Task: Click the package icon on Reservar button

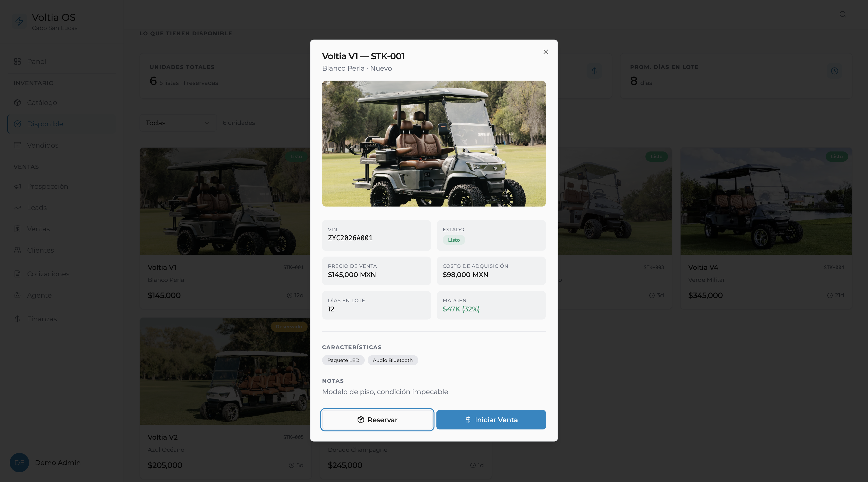Action: (x=361, y=420)
